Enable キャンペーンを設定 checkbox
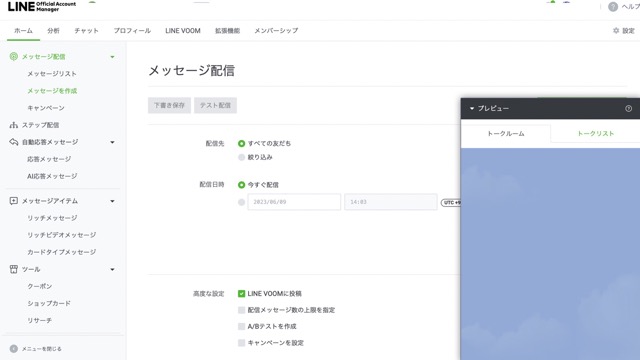640x360 pixels. (x=241, y=342)
